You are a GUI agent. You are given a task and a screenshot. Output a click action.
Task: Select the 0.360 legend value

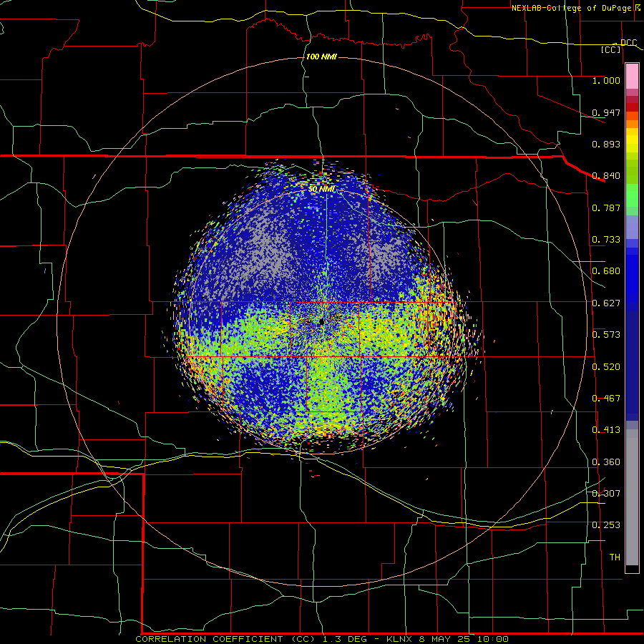(x=606, y=462)
